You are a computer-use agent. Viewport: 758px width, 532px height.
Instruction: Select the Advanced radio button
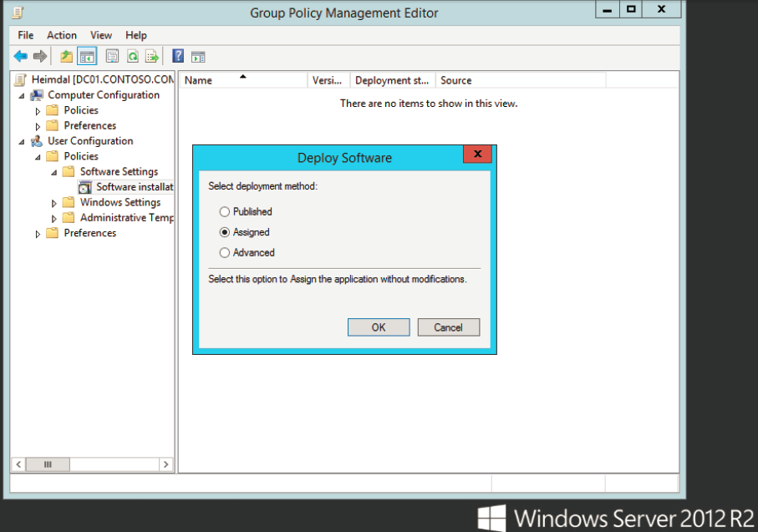click(x=224, y=253)
